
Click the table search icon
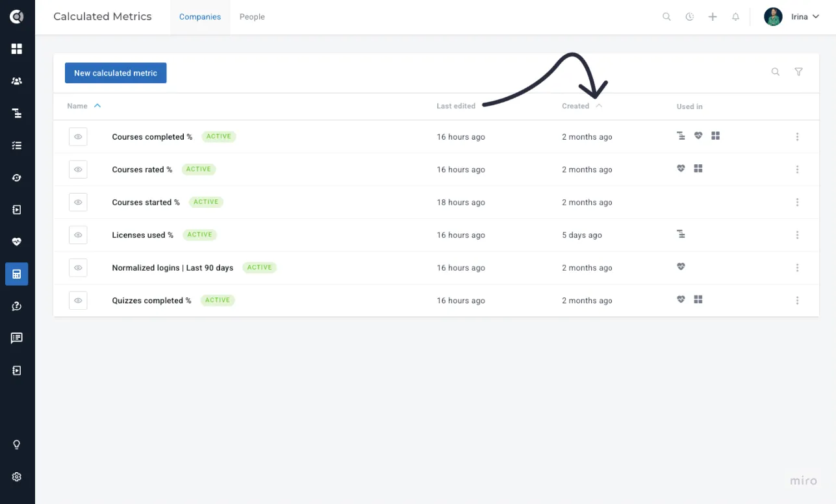coord(776,72)
